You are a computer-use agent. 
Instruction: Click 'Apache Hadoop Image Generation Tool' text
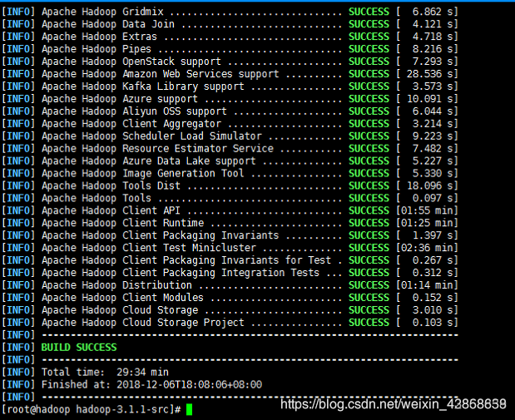[143, 174]
